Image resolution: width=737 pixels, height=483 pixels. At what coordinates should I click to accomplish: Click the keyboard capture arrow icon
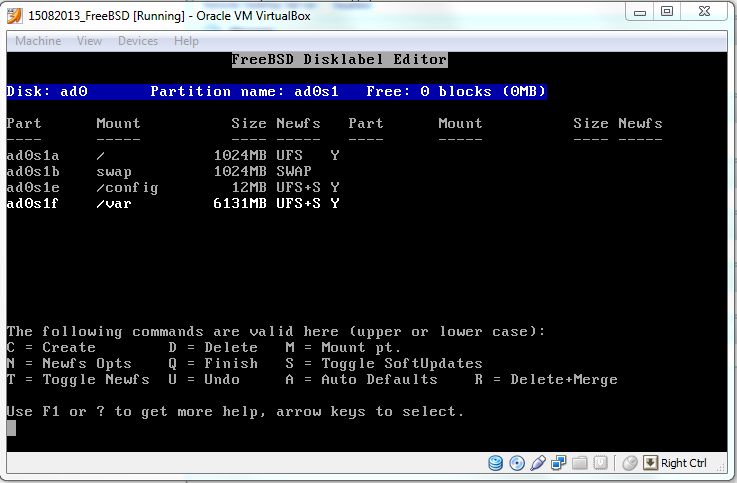650,463
